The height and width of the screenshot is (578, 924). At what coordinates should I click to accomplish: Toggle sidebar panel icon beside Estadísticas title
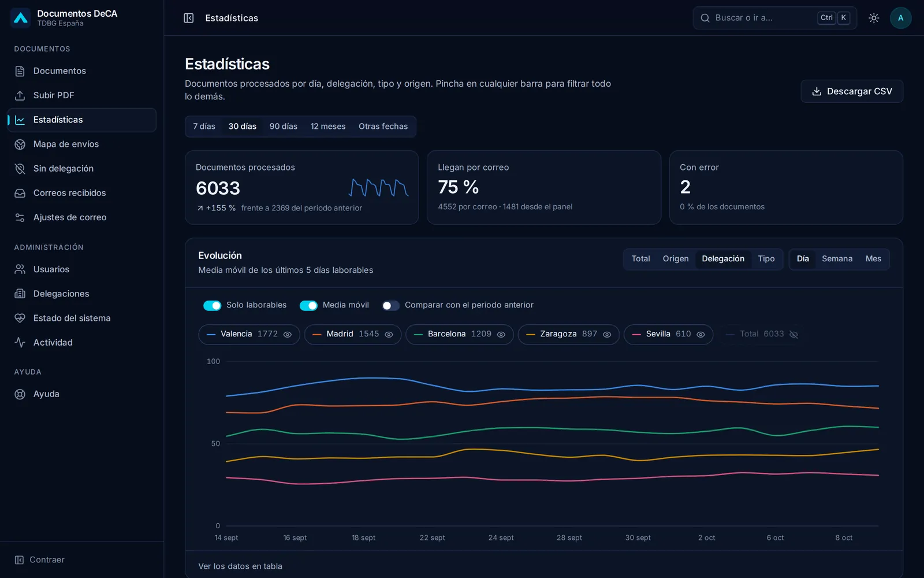coord(189,18)
